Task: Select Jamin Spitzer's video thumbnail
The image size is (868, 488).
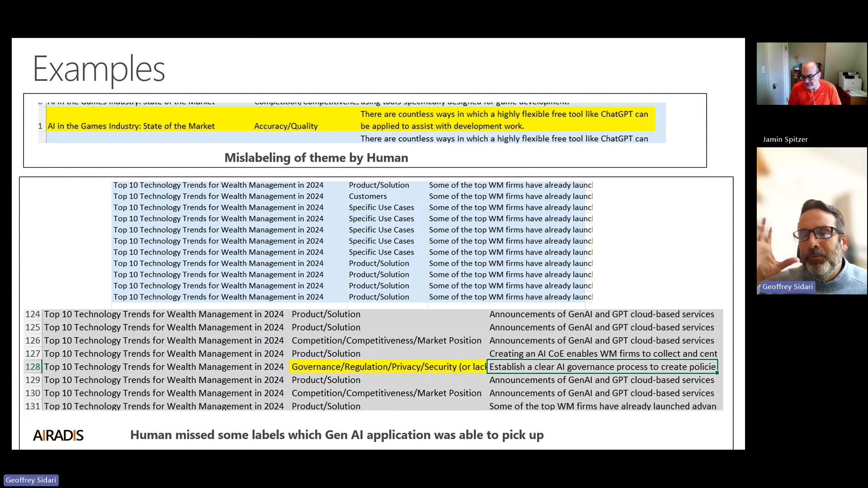Action: (811, 74)
